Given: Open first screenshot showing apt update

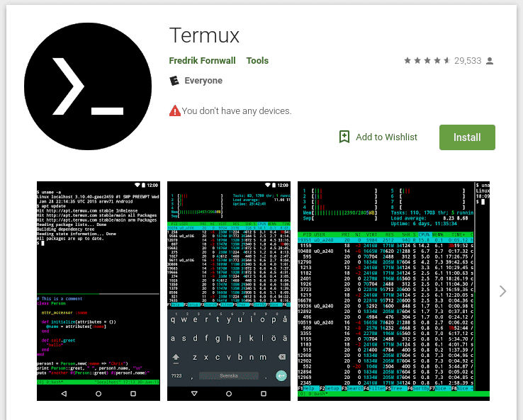Looking at the screenshot, I should click(x=99, y=291).
